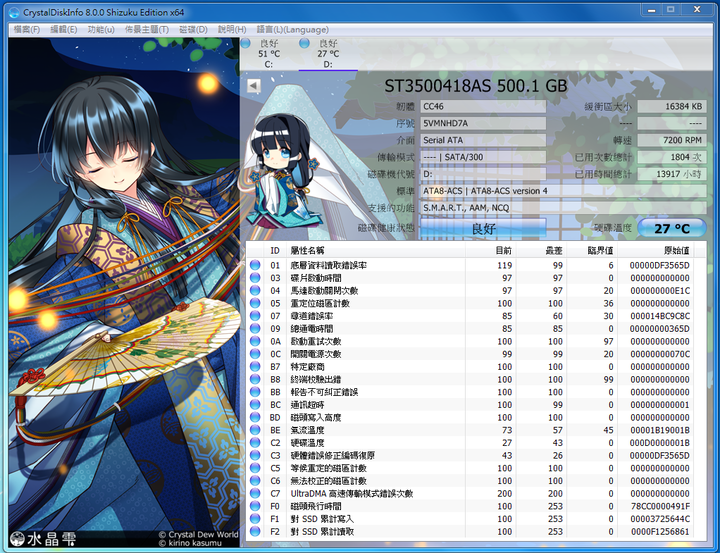Click the UltraDMA 高速傳輸模式錯誤次數 attribute name
The image size is (720, 553).
(x=352, y=493)
